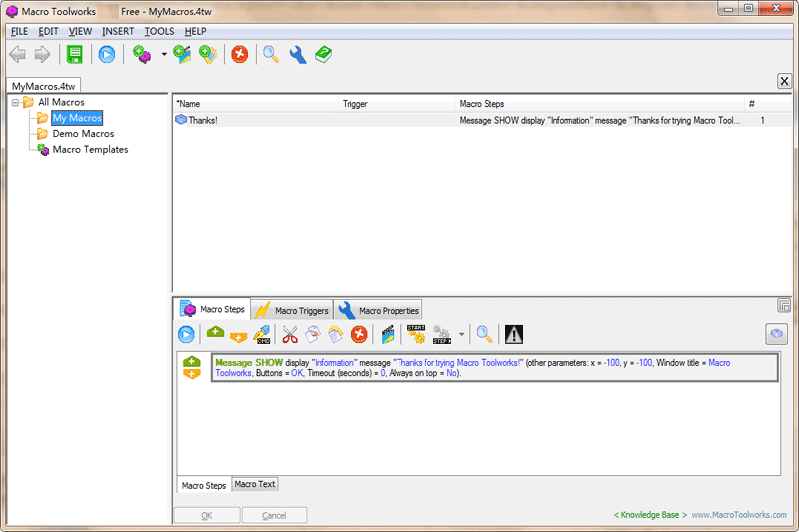Collapse the All Macros tree node
Viewport: 799px width, 532px height.
pyautogui.click(x=15, y=103)
